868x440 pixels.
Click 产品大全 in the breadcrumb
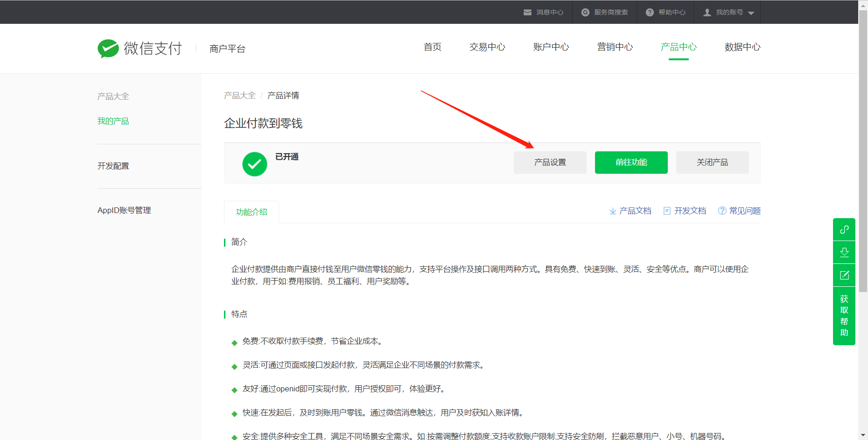coord(240,95)
